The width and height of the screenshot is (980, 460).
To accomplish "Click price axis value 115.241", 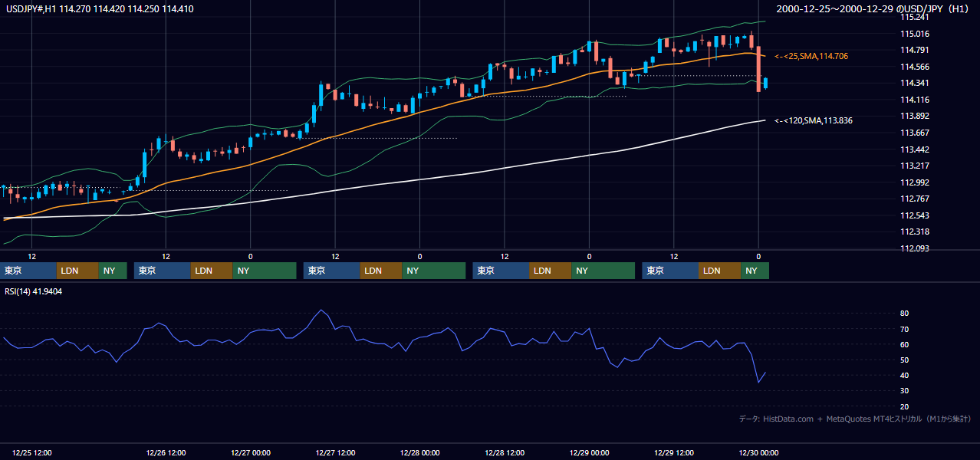I will (x=915, y=17).
